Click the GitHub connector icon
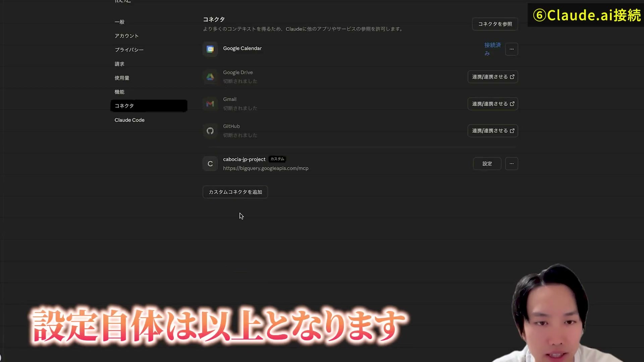Image resolution: width=644 pixels, height=362 pixels. tap(210, 131)
